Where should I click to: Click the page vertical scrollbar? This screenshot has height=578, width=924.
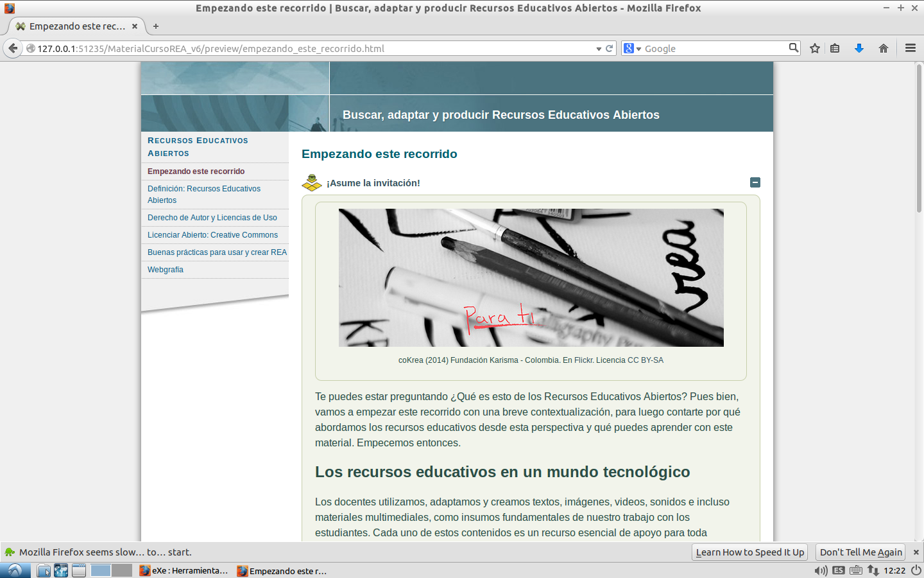point(919,139)
